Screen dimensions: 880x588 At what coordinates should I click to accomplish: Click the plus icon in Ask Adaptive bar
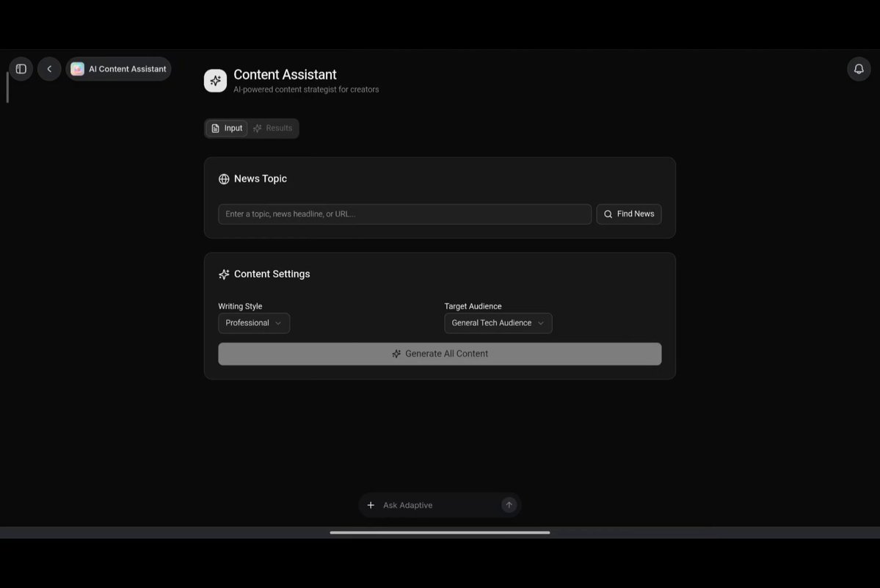(x=371, y=506)
